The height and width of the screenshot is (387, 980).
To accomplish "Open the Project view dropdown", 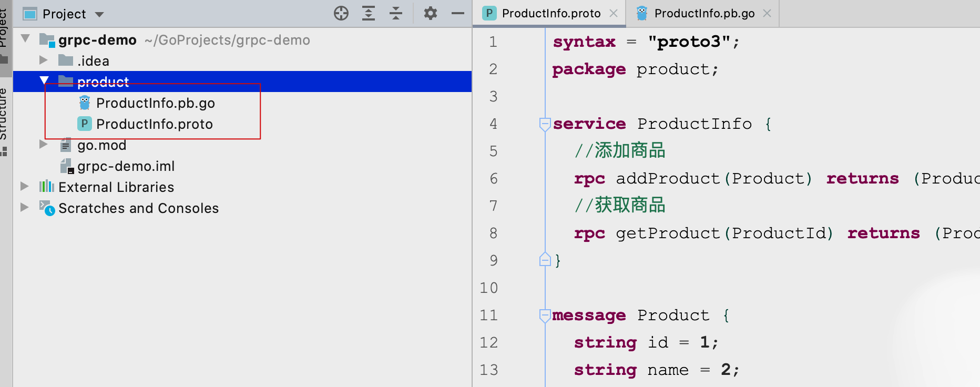I will 99,14.
